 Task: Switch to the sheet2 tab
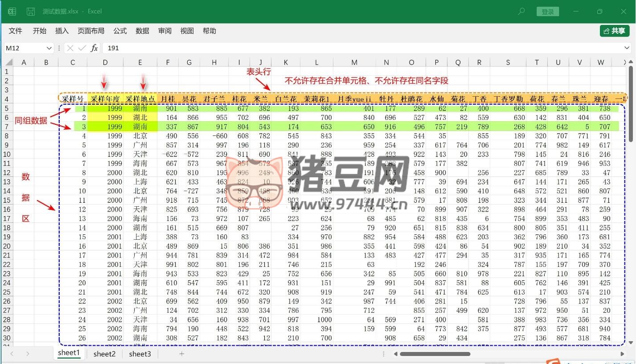coord(104,354)
